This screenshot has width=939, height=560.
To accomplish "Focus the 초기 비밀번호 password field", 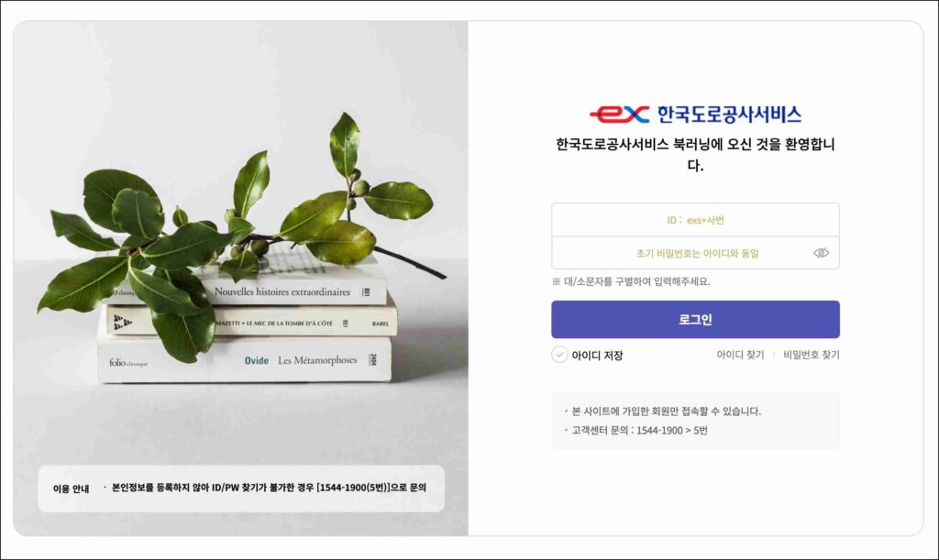I will coord(695,253).
